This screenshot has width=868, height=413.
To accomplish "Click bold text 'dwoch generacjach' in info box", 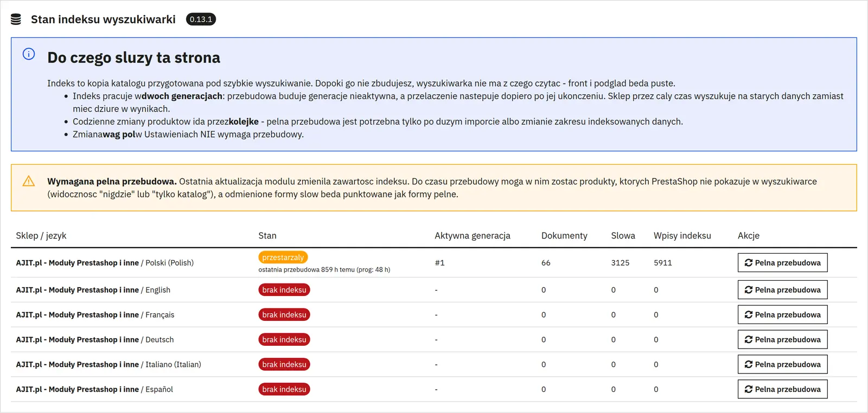I will [x=182, y=96].
